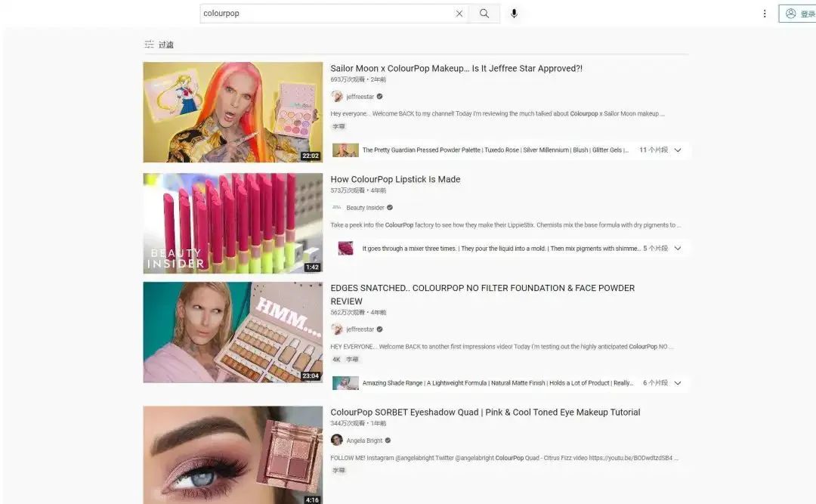Open Beauty Insider channel name link
Image resolution: width=816 pixels, height=504 pixels.
point(366,208)
